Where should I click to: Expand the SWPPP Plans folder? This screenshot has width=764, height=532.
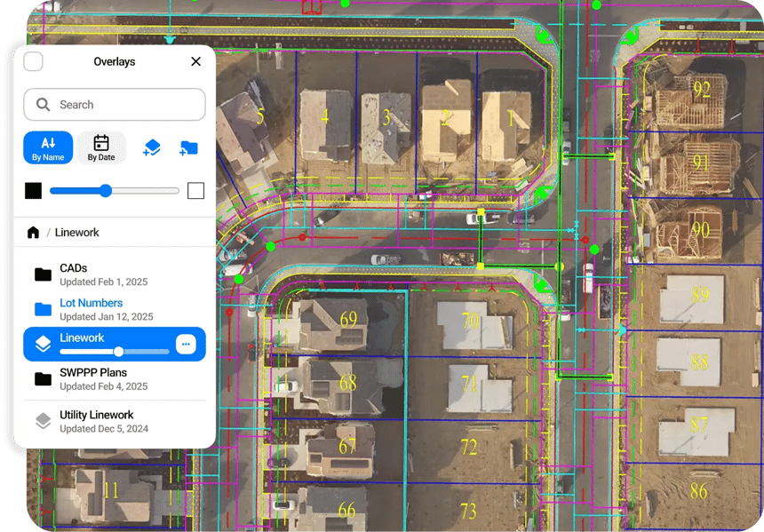(92, 379)
